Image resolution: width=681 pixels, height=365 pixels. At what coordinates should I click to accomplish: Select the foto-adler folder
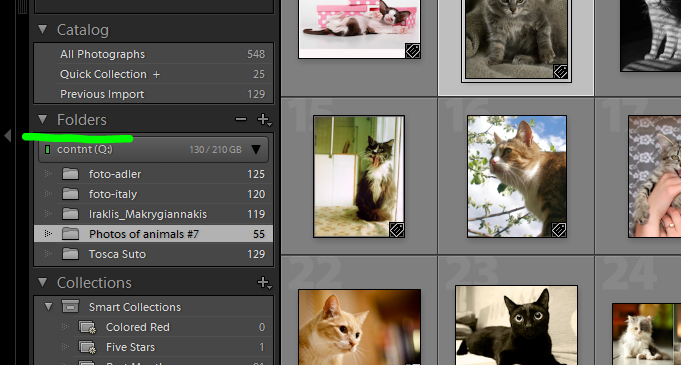(153, 174)
